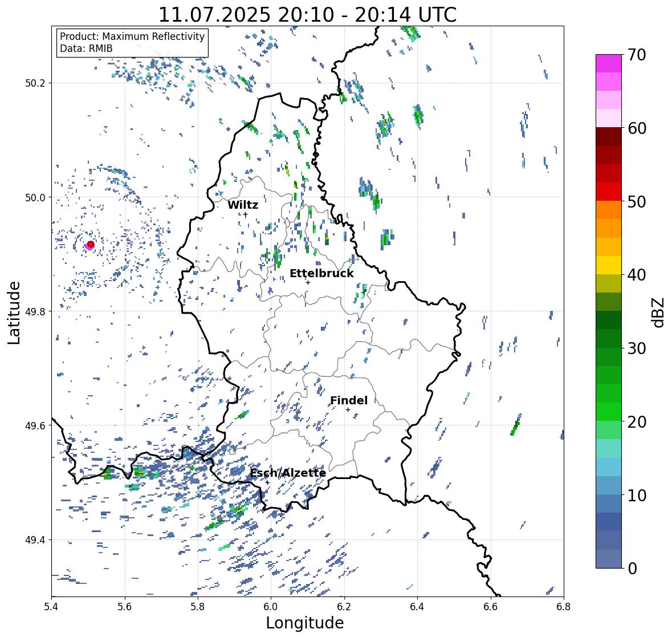Click the 49.6 latitude tick label
The image size is (672, 637).
coord(35,425)
